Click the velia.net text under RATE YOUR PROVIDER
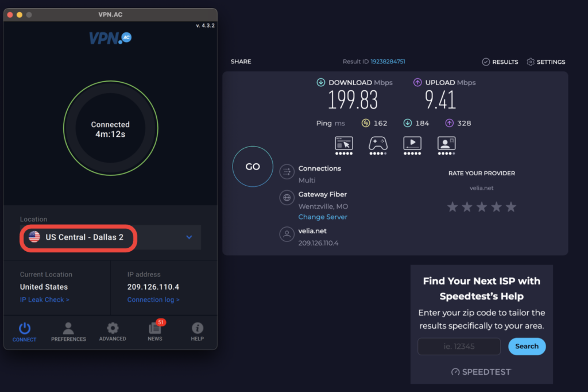This screenshot has height=392, width=588. click(482, 188)
